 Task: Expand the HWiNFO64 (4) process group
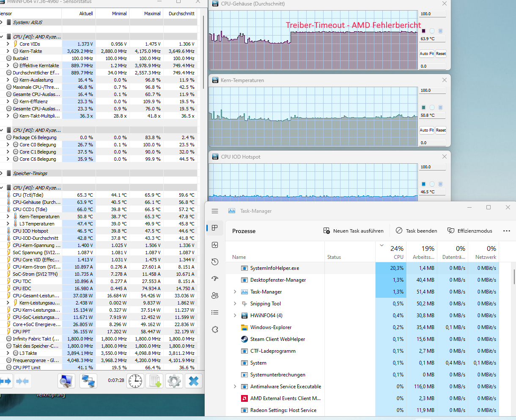point(235,316)
